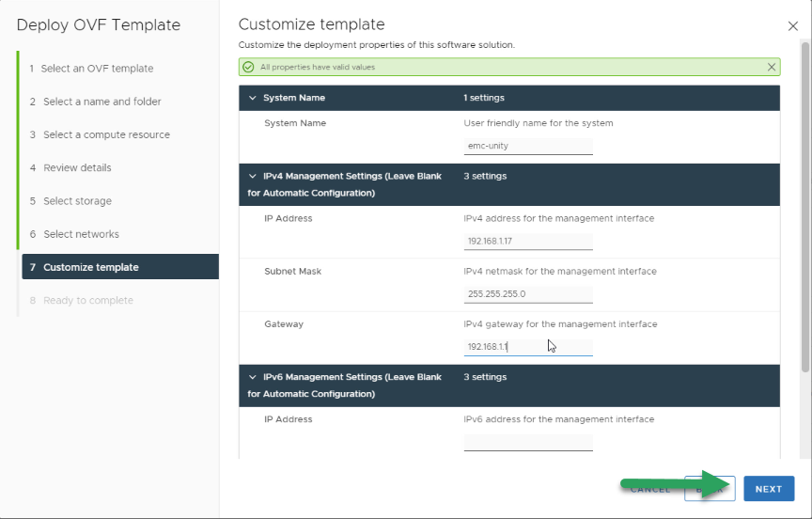The width and height of the screenshot is (812, 519).
Task: Click the Subnet Mask field 255.255.255.0
Action: click(x=528, y=294)
